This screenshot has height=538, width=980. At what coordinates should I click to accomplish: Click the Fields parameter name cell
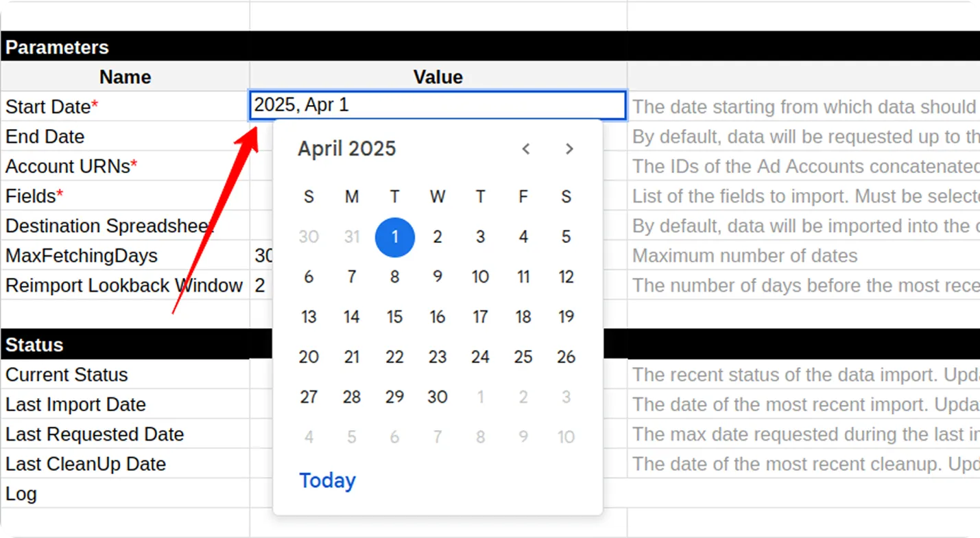tap(126, 196)
